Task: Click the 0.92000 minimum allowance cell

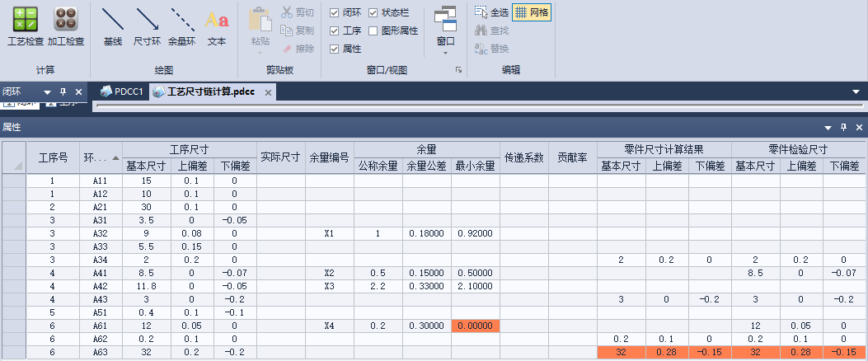Action: point(476,233)
